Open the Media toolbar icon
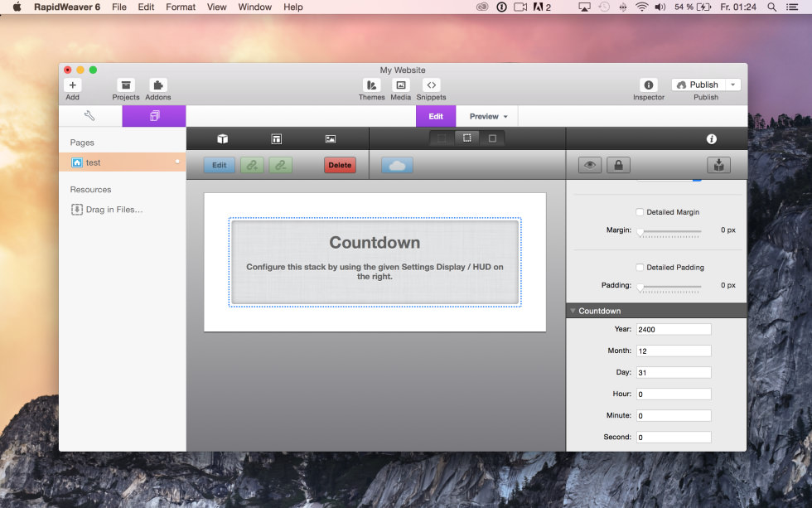This screenshot has height=508, width=812. [401, 85]
